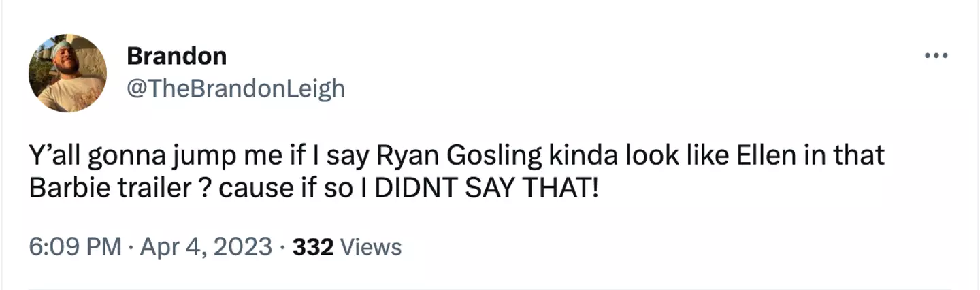Open the three-dot more options menu

point(936,57)
